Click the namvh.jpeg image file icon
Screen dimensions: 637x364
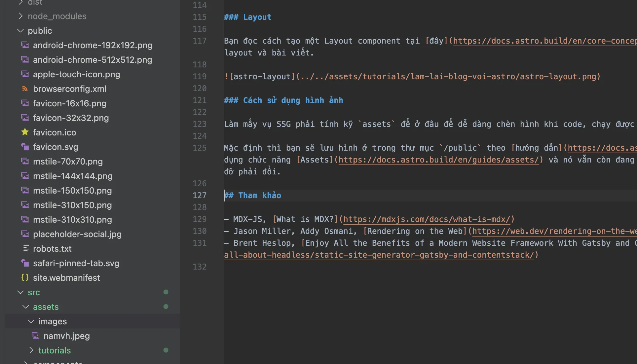(x=35, y=336)
